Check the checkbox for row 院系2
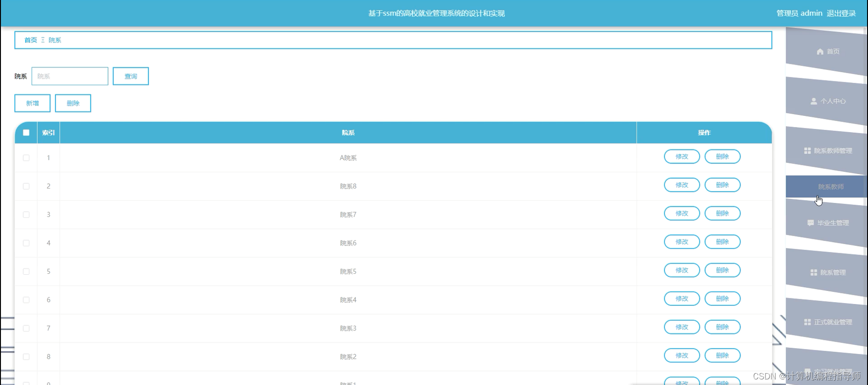Viewport: 868px width, 385px height. (x=26, y=357)
